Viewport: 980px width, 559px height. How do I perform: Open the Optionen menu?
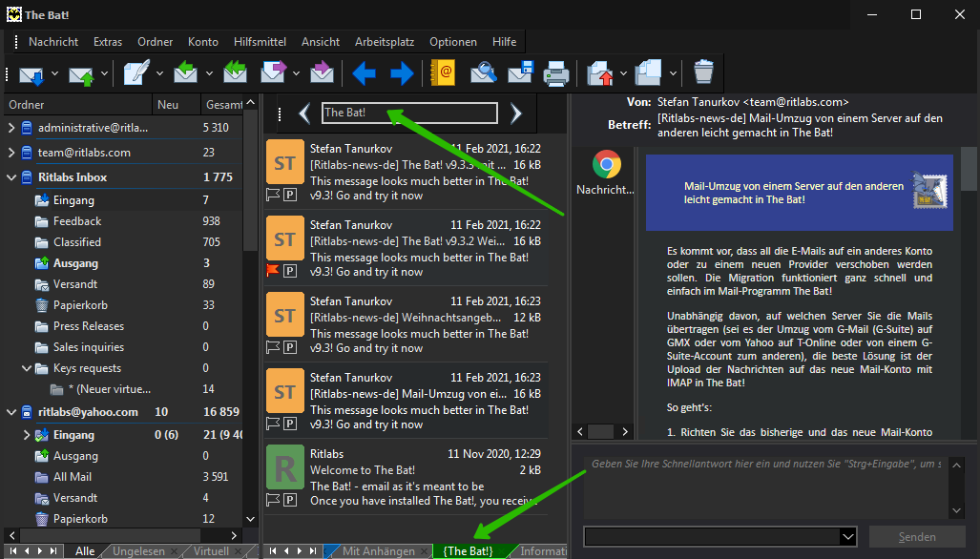click(453, 42)
